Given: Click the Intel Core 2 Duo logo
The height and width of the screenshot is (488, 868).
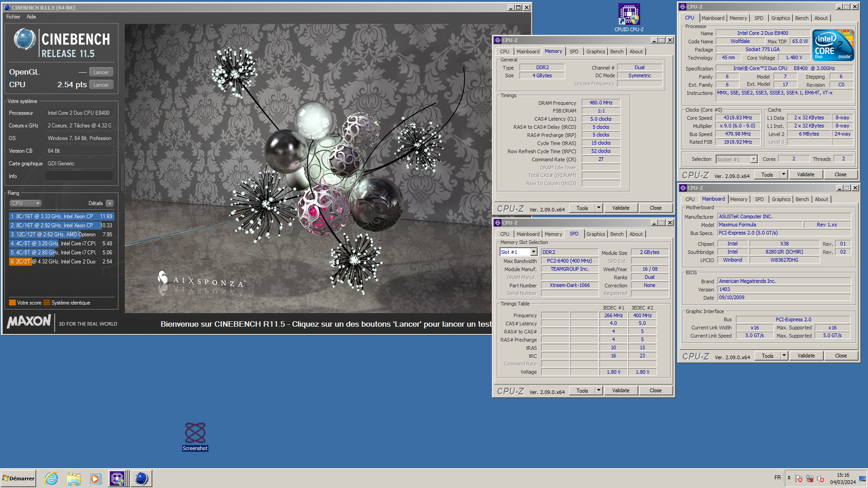Looking at the screenshot, I should pos(833,45).
